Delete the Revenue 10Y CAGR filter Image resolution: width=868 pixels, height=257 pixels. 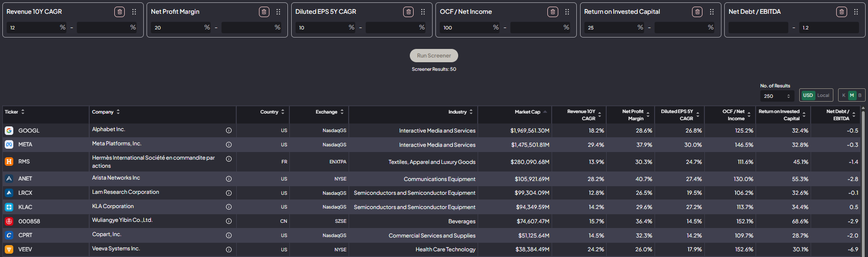pos(120,12)
